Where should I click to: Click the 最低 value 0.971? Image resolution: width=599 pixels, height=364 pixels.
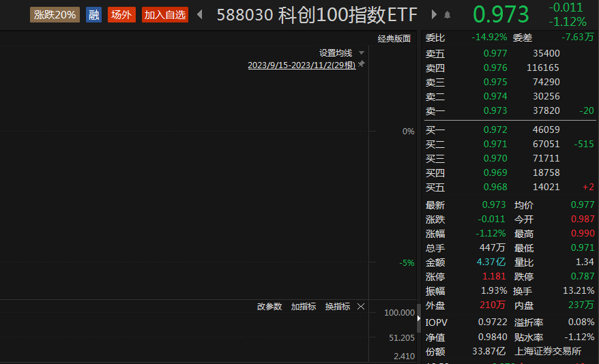pyautogui.click(x=583, y=248)
